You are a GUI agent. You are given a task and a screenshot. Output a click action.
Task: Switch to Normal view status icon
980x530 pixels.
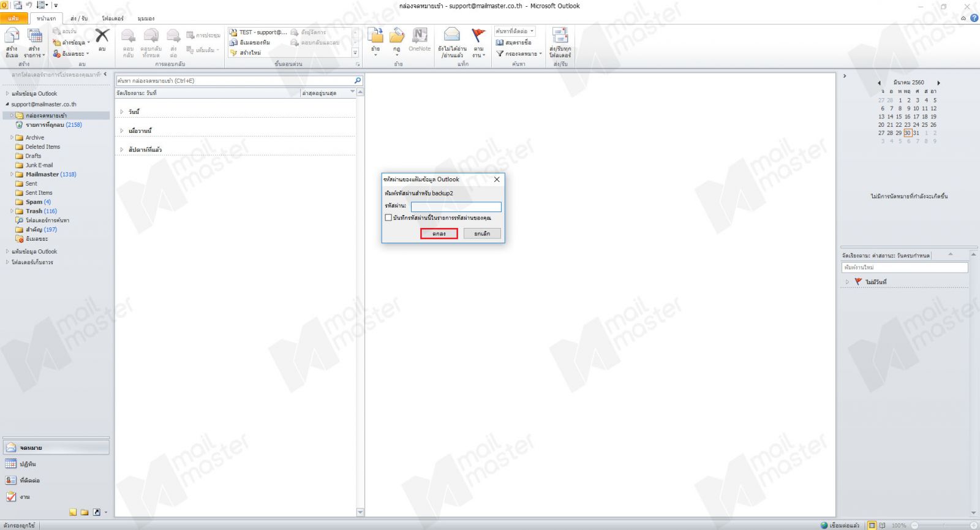872,525
